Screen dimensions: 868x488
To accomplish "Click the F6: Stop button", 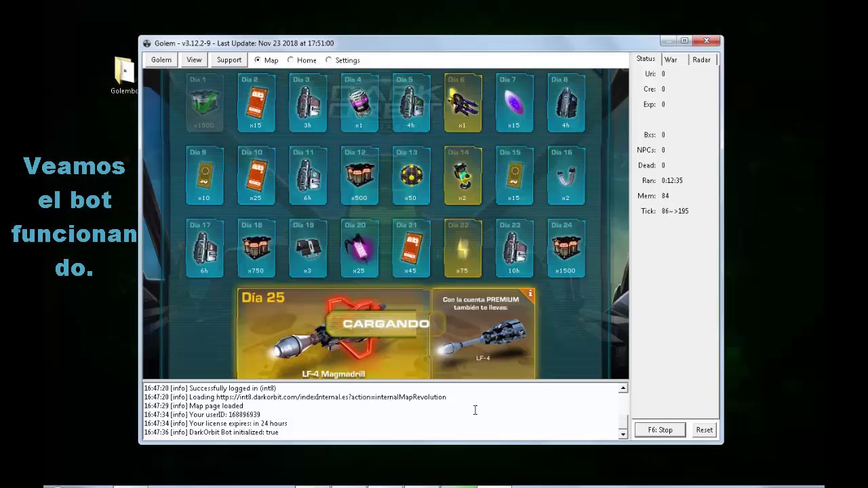I will 660,430.
